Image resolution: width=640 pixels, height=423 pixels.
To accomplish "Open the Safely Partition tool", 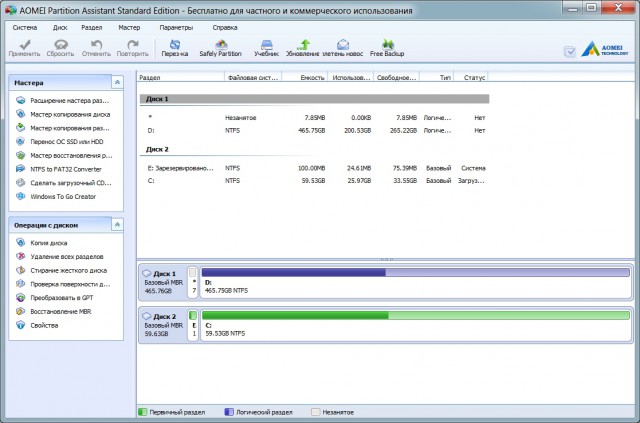I will tap(220, 48).
